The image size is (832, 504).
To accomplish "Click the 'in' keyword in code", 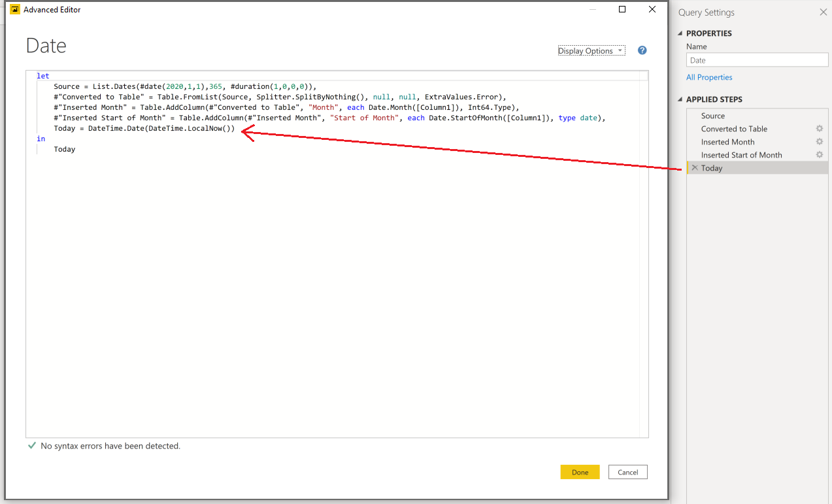I will click(x=41, y=139).
